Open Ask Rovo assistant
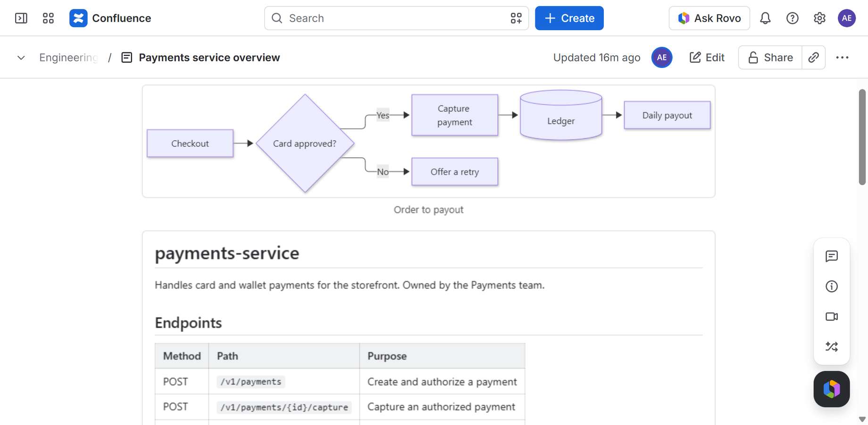 [709, 18]
